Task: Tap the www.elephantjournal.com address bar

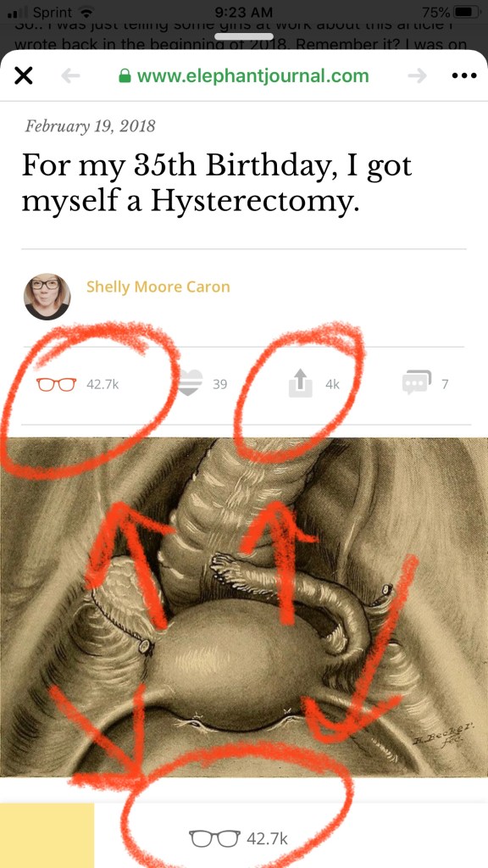Action: click(244, 75)
